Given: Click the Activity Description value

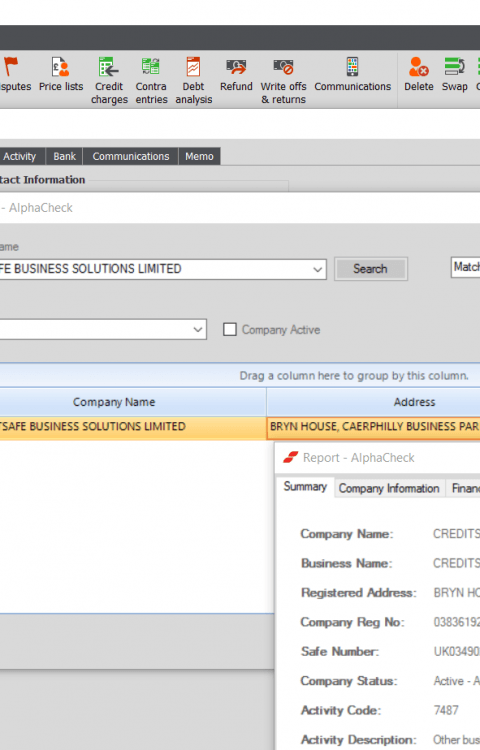Looking at the screenshot, I should (x=457, y=740).
